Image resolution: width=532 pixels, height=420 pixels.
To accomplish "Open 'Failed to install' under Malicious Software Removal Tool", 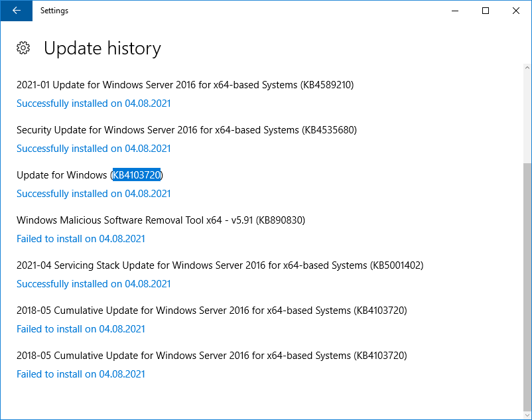I will click(81, 239).
